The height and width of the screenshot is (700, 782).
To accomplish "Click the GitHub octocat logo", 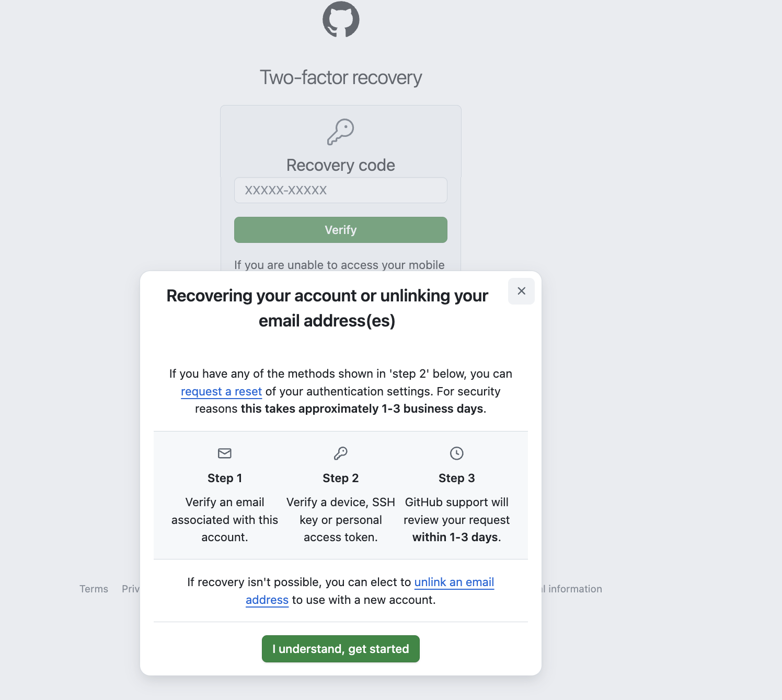I will click(x=341, y=20).
